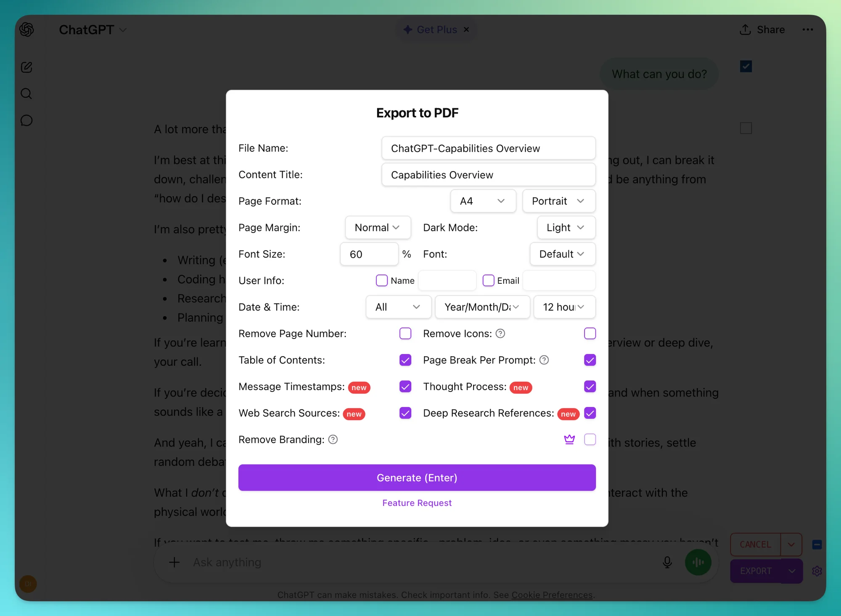The height and width of the screenshot is (616, 841).
Task: Expand the arrow next to CANCEL
Action: (791, 545)
